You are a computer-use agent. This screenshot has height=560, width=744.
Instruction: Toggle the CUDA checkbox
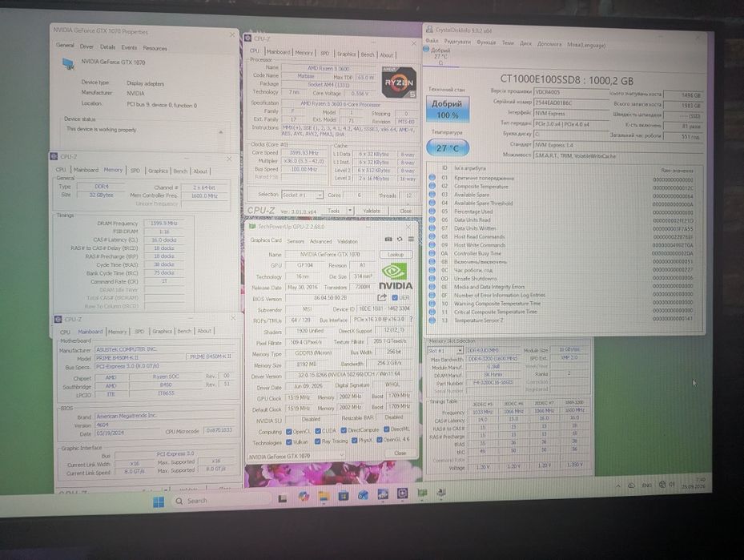pos(318,431)
